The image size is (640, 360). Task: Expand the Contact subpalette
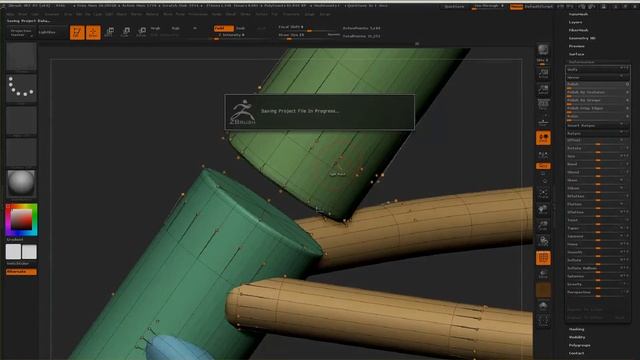[576, 353]
